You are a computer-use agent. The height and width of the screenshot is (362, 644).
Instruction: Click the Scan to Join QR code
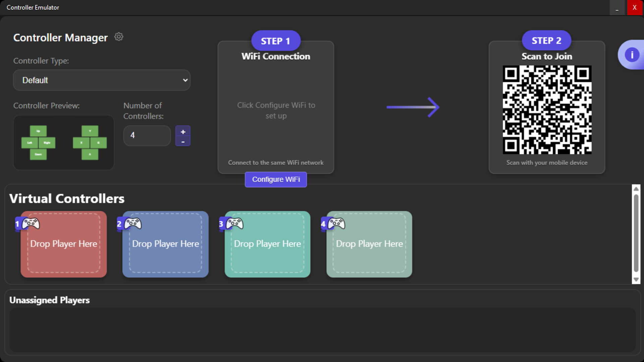click(547, 110)
